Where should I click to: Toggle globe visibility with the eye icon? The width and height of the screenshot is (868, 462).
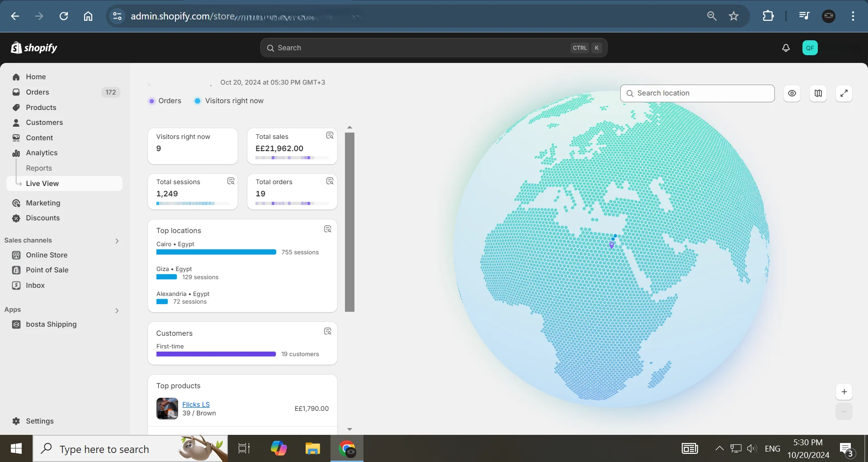(792, 93)
